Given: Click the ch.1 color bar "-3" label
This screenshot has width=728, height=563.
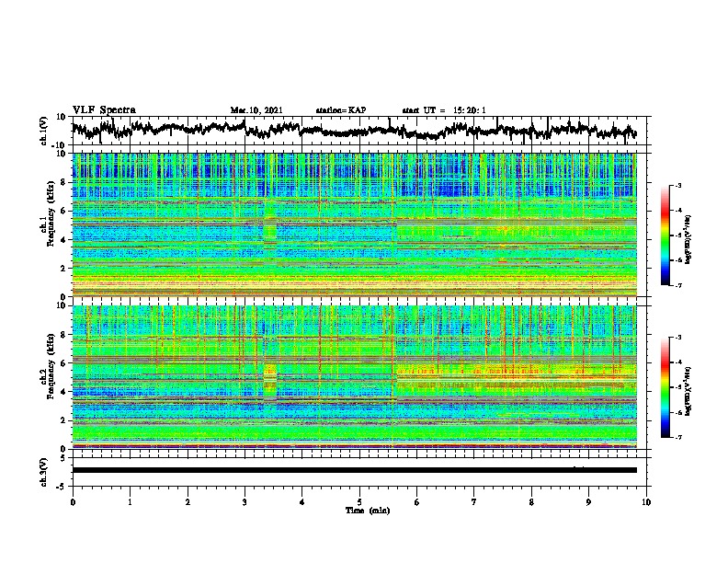Looking at the screenshot, I should [x=677, y=185].
